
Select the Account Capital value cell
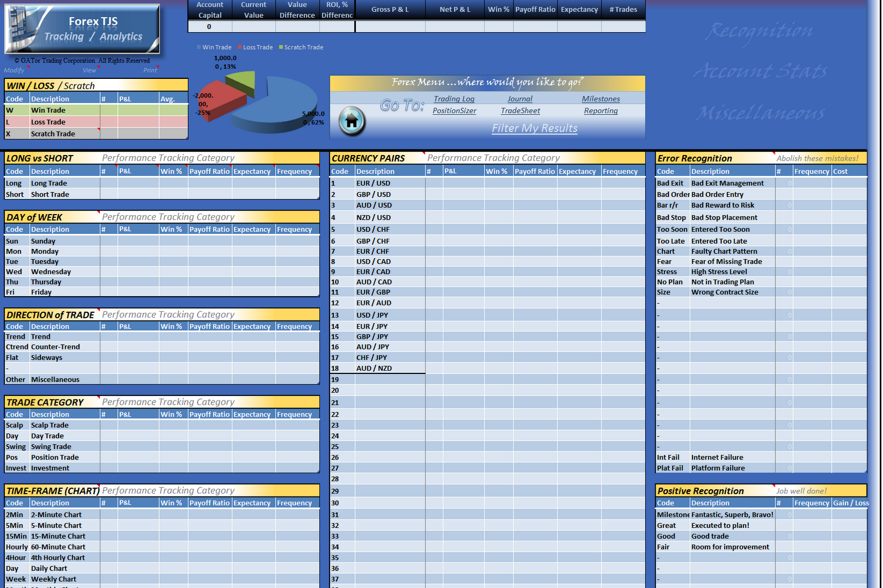pyautogui.click(x=210, y=25)
